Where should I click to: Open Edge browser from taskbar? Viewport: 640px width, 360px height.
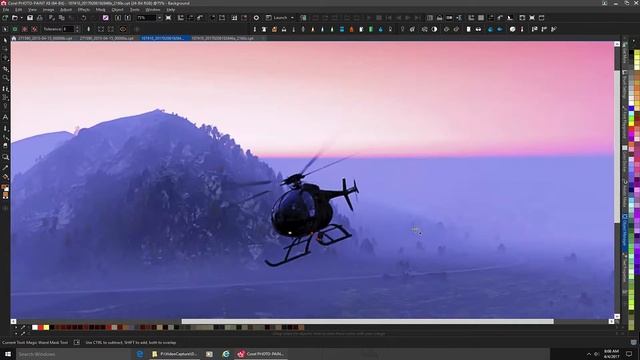tap(140, 354)
